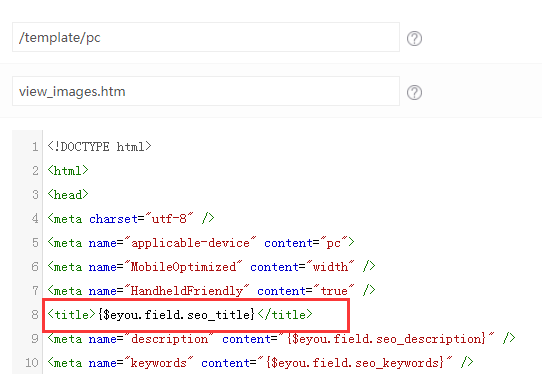The width and height of the screenshot is (542, 374).
Task: Click the "description" name attribute value
Action: pos(169,339)
